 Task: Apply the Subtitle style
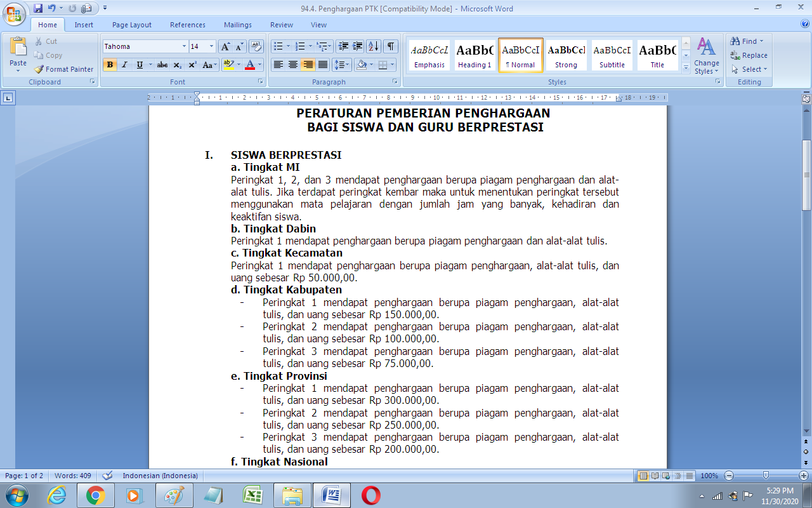pos(612,56)
